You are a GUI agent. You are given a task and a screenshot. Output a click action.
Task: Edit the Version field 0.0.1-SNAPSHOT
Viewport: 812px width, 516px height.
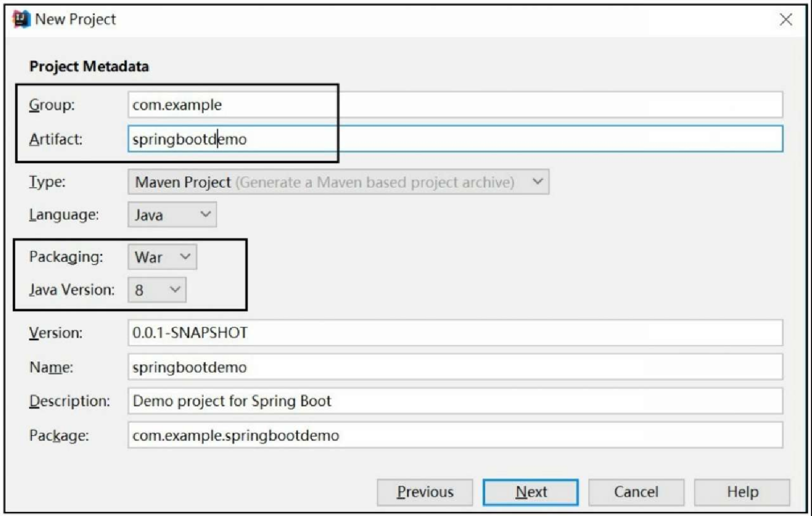[x=455, y=333]
